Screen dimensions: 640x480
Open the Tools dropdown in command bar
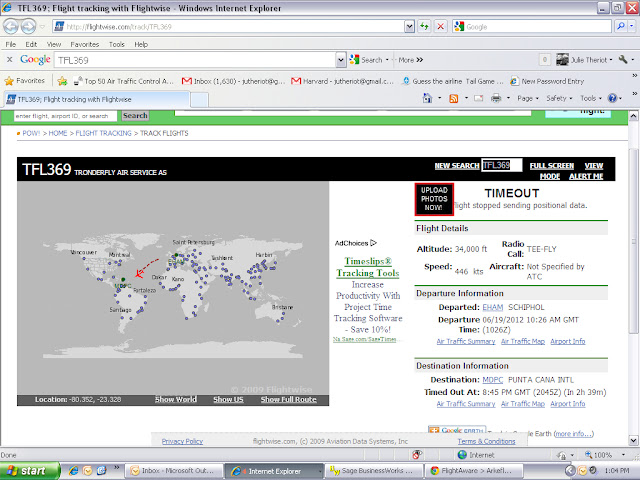click(x=591, y=98)
